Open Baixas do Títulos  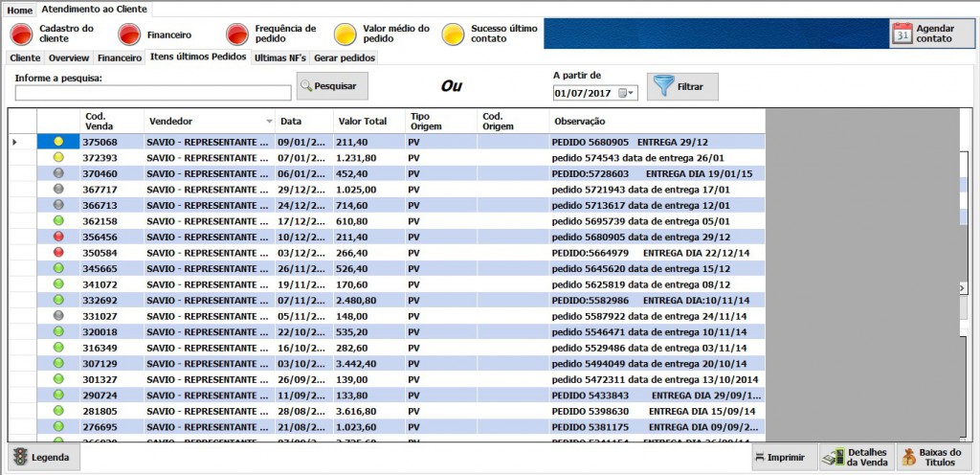933,458
